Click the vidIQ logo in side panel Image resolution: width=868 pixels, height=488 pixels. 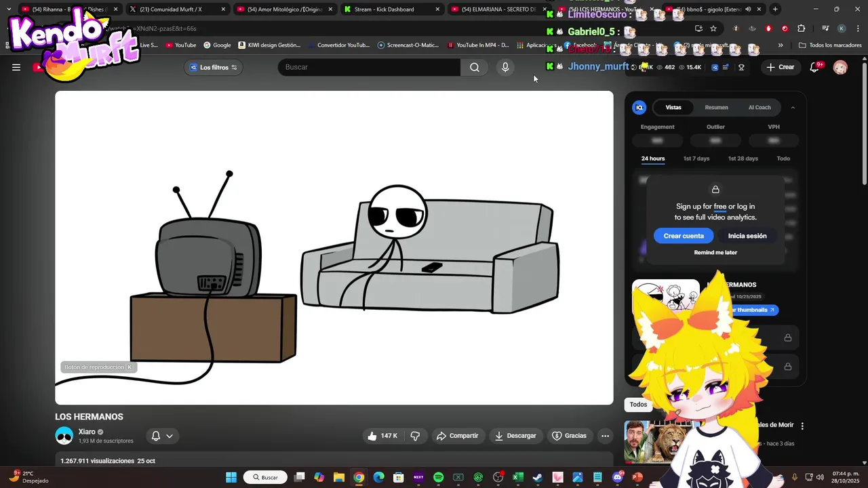coord(639,107)
